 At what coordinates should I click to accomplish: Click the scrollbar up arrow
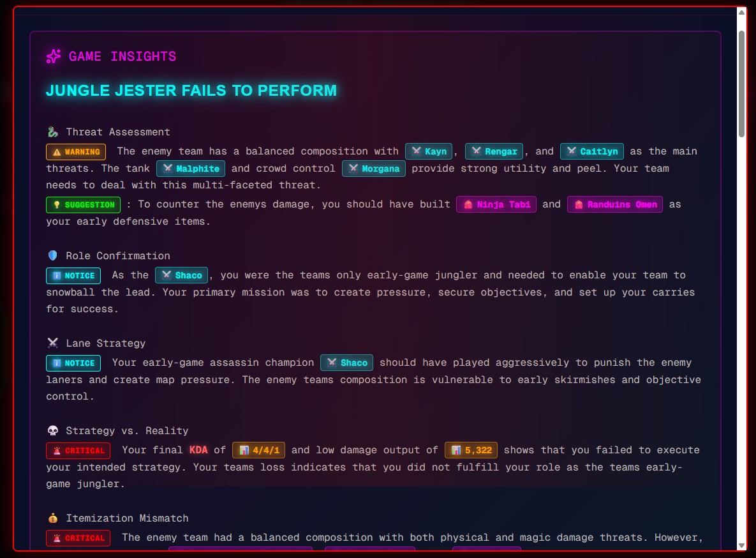click(x=741, y=12)
